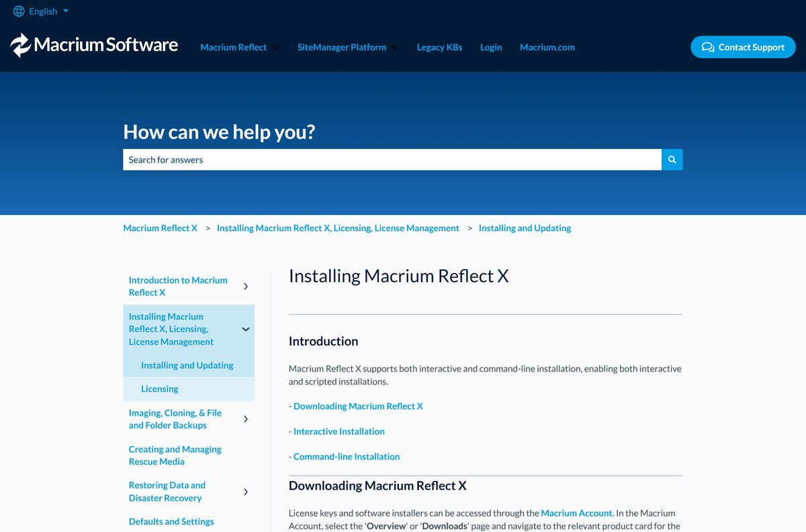
Task: Click the Contact Support button
Action: click(743, 47)
